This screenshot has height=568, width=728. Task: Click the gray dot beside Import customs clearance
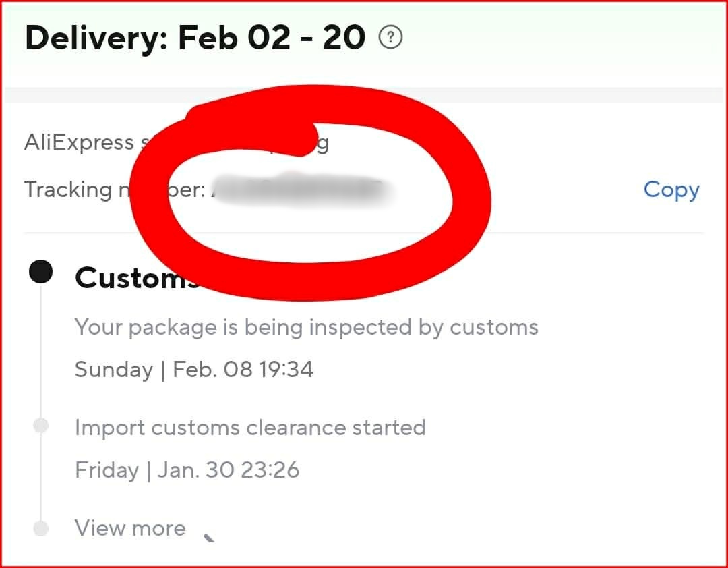pos(41,426)
